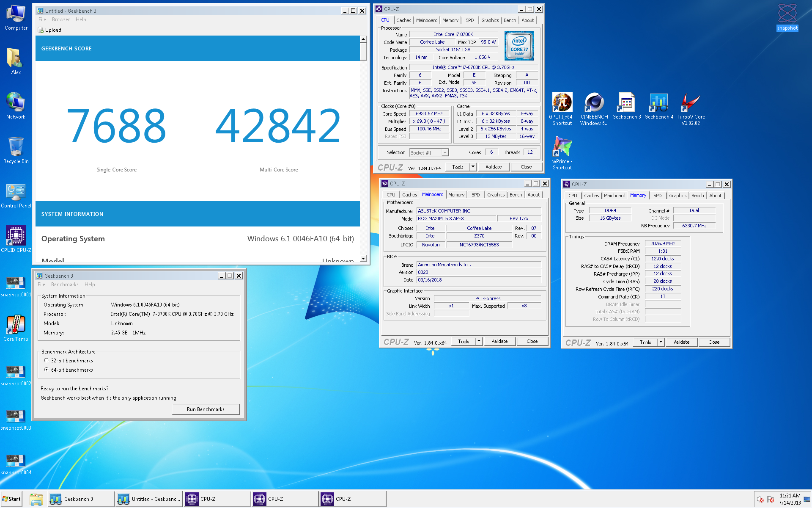
Task: Switch to the first CPU-Z taskbar button
Action: pos(217,499)
